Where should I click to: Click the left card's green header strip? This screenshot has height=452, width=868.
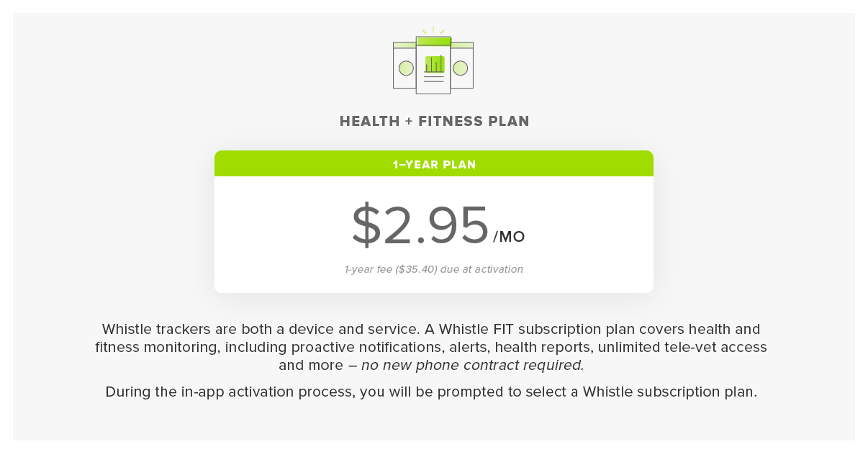point(404,45)
